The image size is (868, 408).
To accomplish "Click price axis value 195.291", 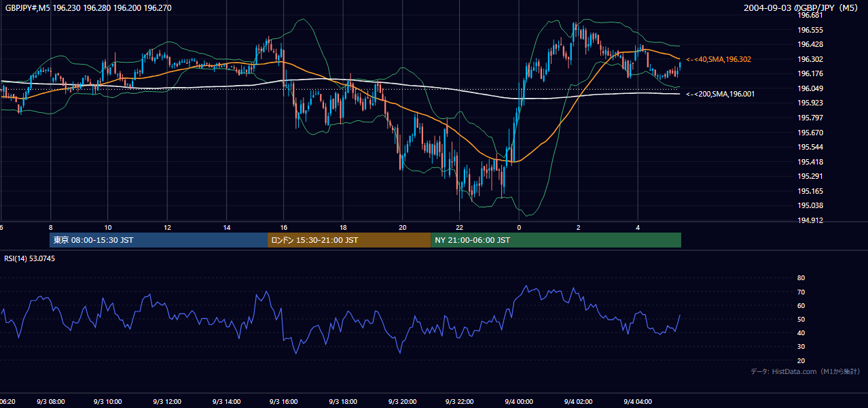I will [810, 177].
